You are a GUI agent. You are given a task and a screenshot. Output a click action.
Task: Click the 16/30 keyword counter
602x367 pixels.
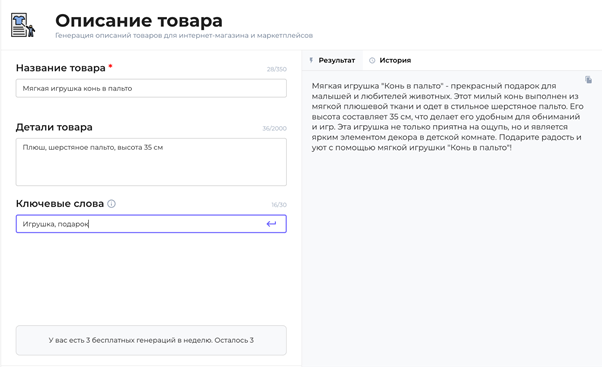(x=279, y=205)
